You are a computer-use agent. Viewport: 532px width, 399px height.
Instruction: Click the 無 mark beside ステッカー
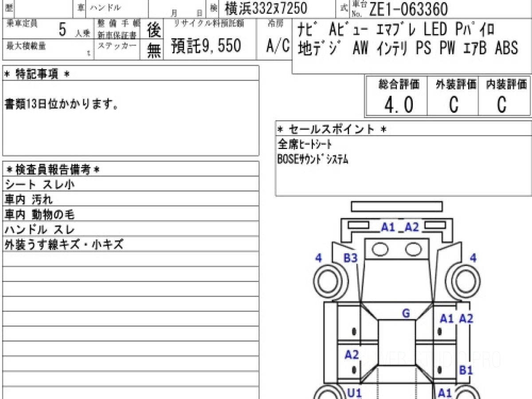[153, 51]
